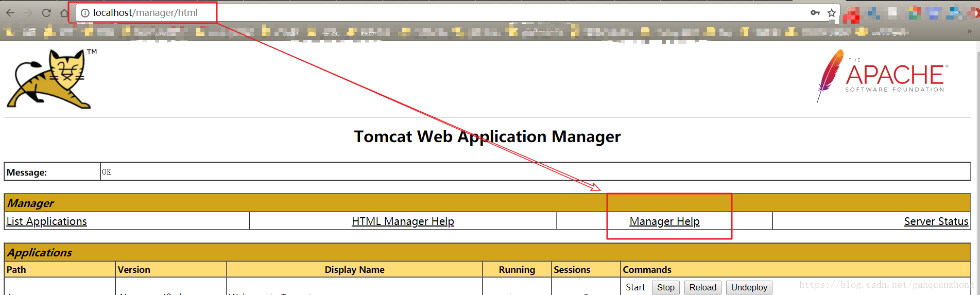
Task: Open List Applications link
Action: pos(47,221)
